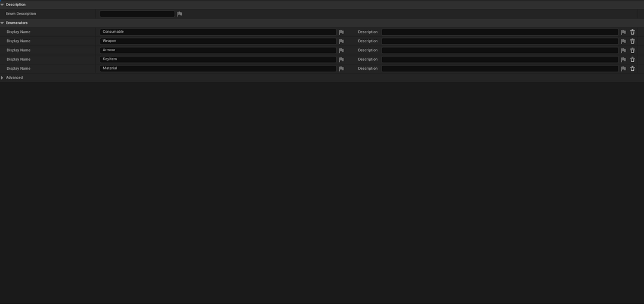Open flag icon next to Consumable name
This screenshot has width=644, height=304.
coord(341,32)
